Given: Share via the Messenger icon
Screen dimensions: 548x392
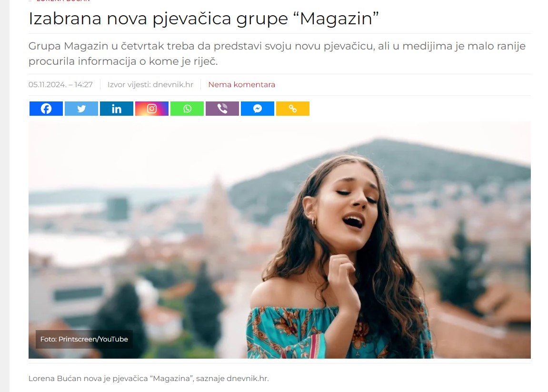Looking at the screenshot, I should [x=258, y=109].
